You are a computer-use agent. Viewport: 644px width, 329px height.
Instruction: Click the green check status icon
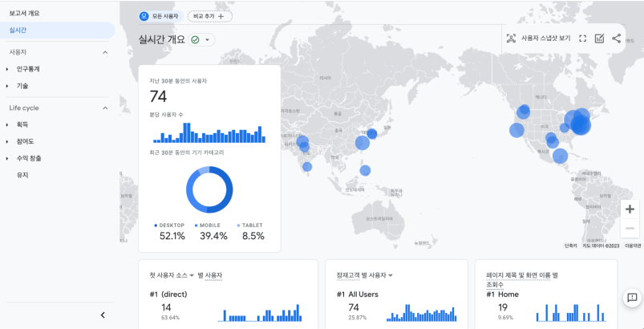coord(195,40)
